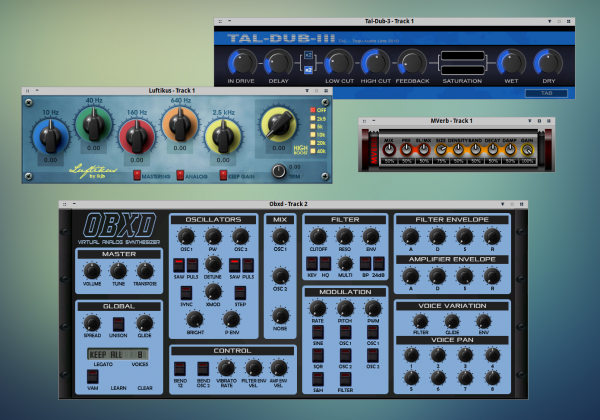The width and height of the screenshot is (600, 420).
Task: Click the DECAY knob in MVerb
Action: tap(492, 149)
